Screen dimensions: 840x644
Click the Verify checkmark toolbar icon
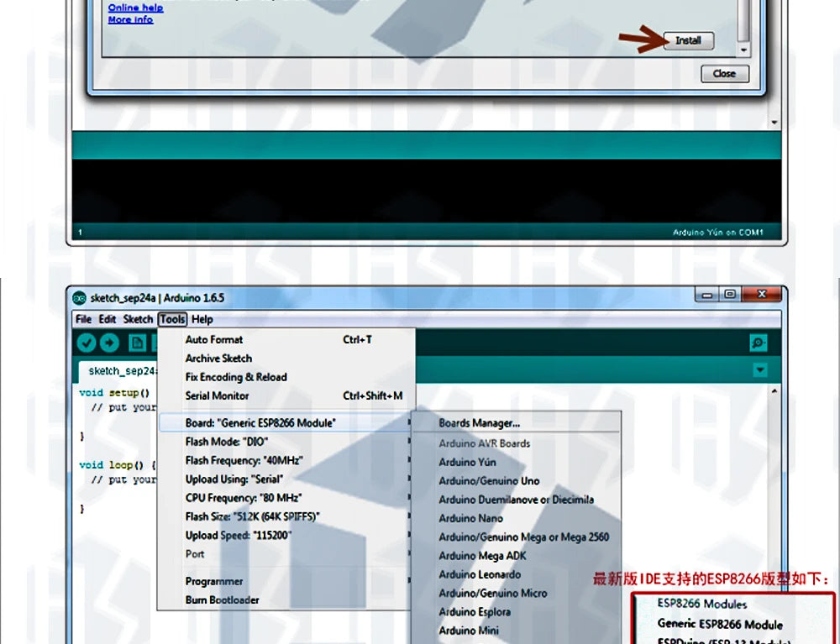click(x=87, y=343)
